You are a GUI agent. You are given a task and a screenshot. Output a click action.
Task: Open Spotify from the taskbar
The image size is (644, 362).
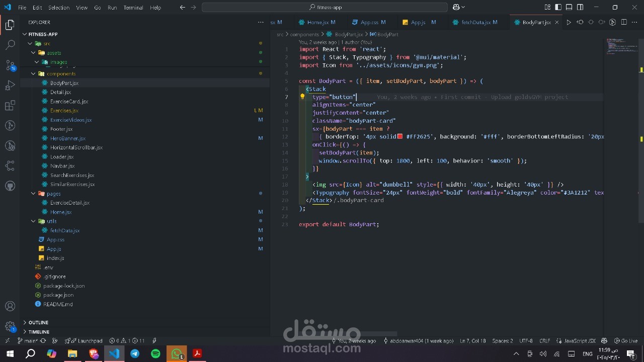155,353
